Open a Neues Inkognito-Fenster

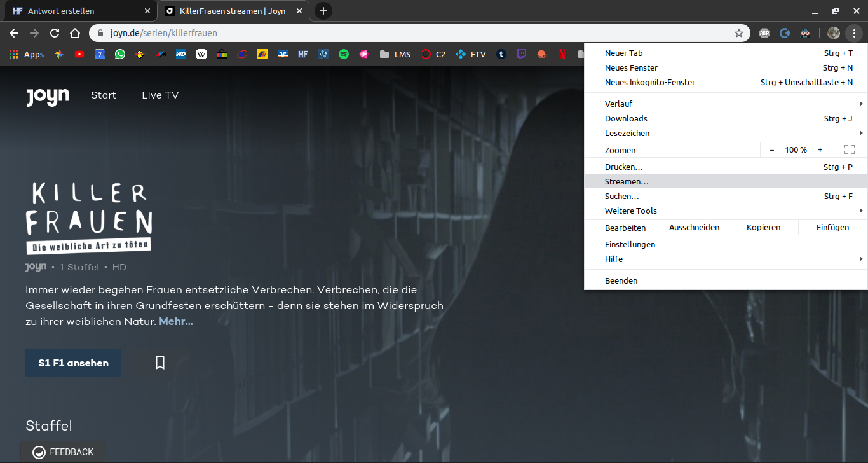point(726,82)
